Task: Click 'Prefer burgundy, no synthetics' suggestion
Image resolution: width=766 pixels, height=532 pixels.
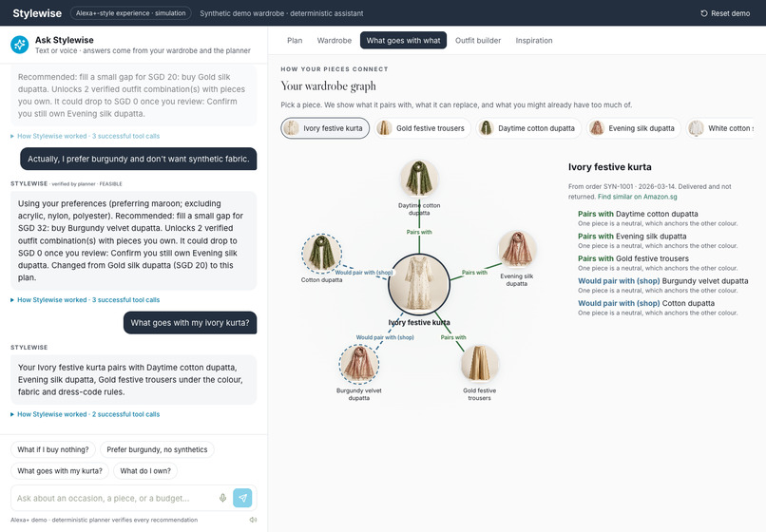Action: pos(157,449)
